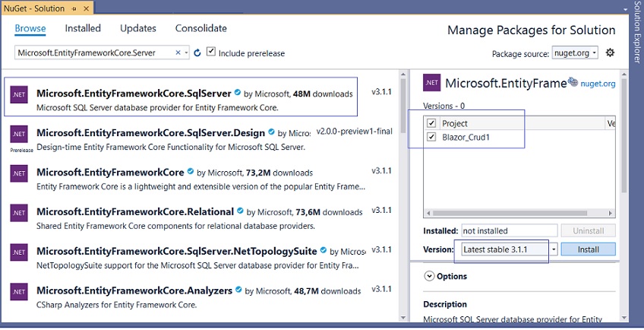
Task: Open the nuget.org link
Action: click(x=598, y=84)
